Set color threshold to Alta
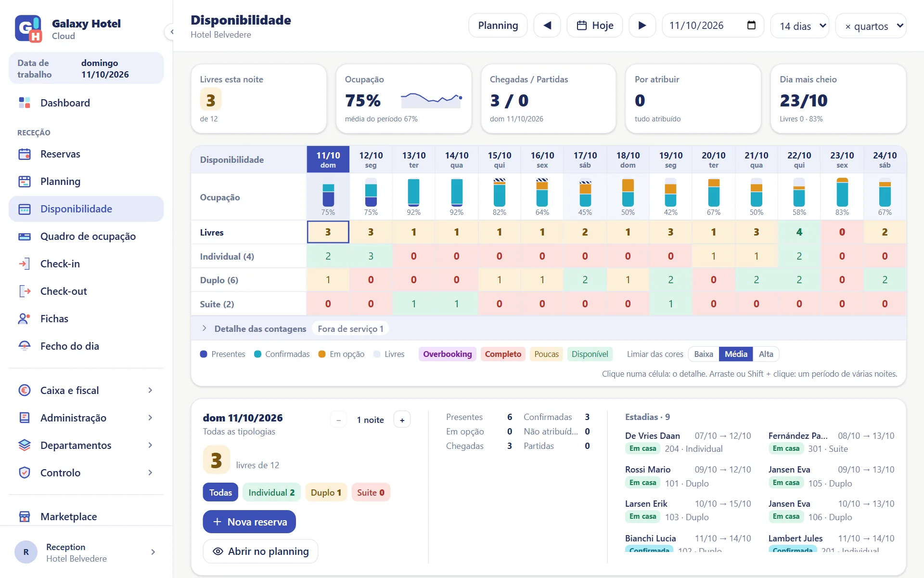The height and width of the screenshot is (578, 924). 766,354
